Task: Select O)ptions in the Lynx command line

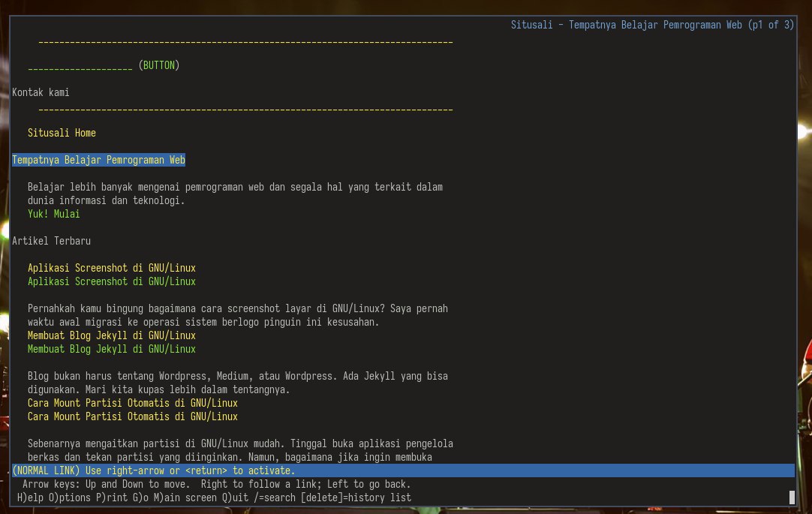Action: click(70, 497)
